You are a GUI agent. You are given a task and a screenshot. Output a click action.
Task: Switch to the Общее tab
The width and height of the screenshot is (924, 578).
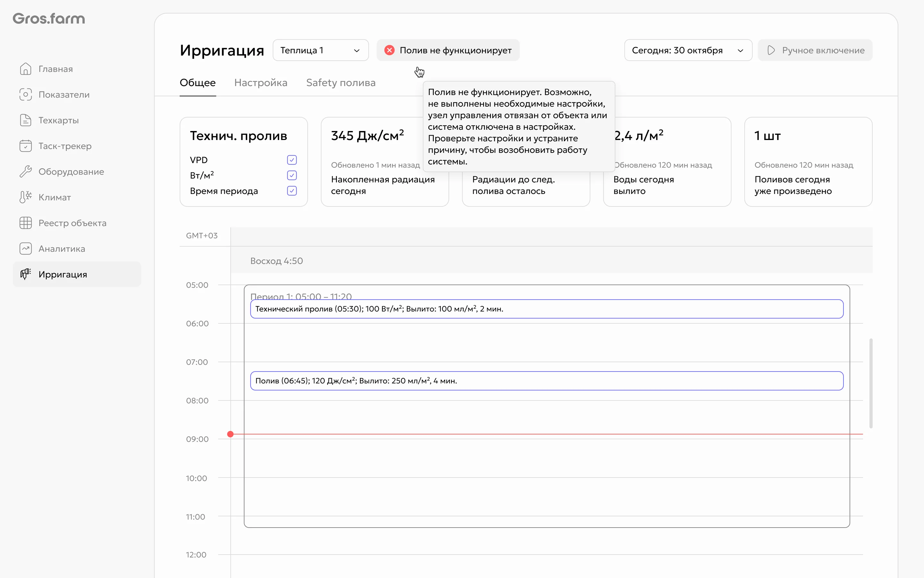click(198, 83)
